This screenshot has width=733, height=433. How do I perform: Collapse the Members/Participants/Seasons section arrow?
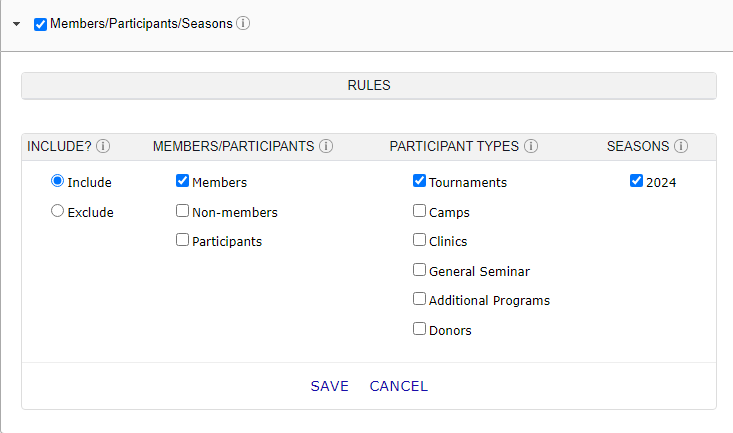[x=16, y=23]
